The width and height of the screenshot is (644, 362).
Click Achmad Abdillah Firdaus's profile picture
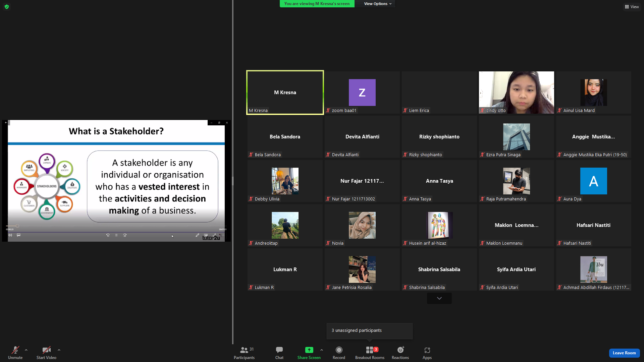(594, 269)
